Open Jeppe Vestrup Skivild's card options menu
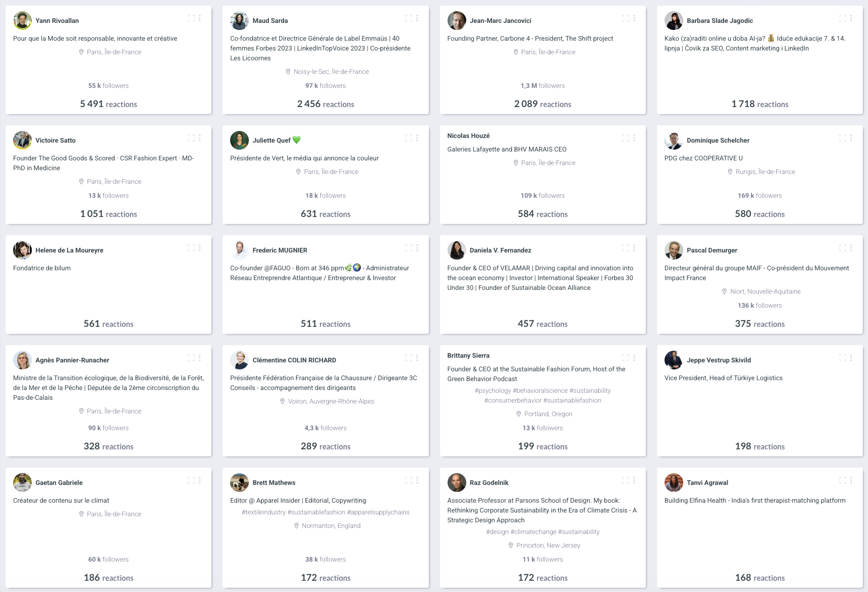Image resolution: width=868 pixels, height=592 pixels. click(x=851, y=358)
